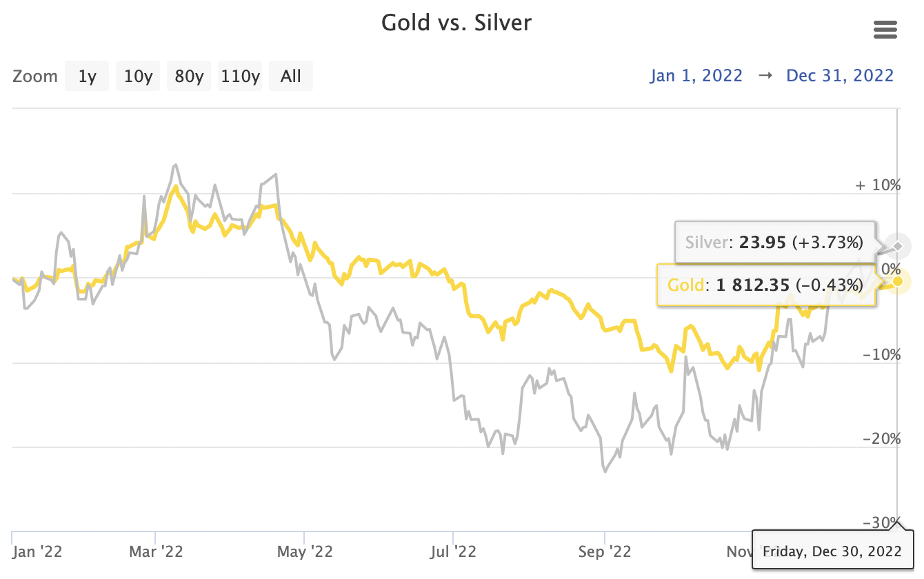Select the 1y zoom range
The width and height of the screenshot is (924, 579).
tap(87, 76)
